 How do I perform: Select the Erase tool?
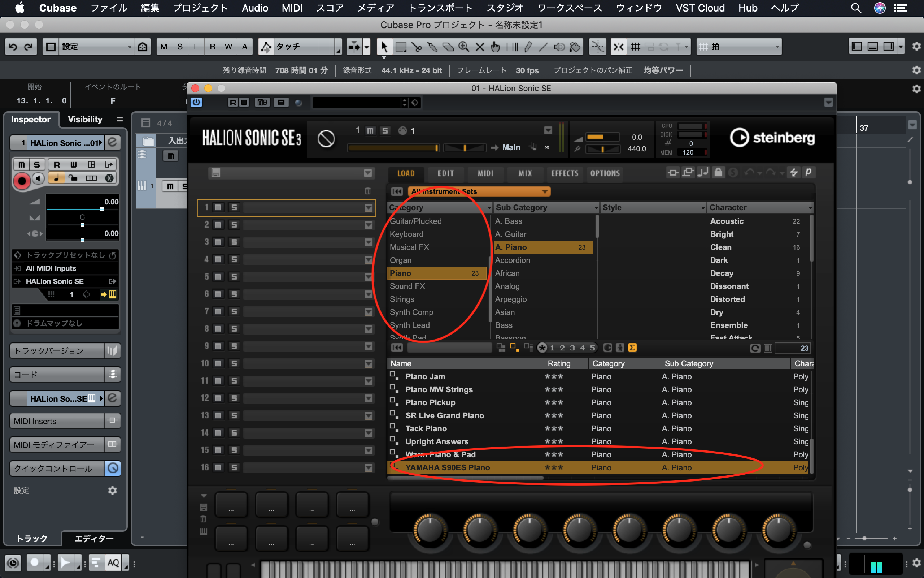(448, 47)
